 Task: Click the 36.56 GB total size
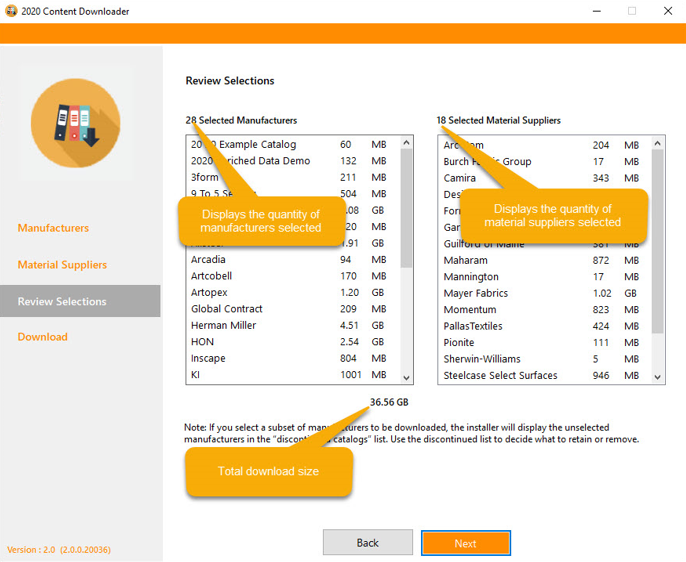389,402
